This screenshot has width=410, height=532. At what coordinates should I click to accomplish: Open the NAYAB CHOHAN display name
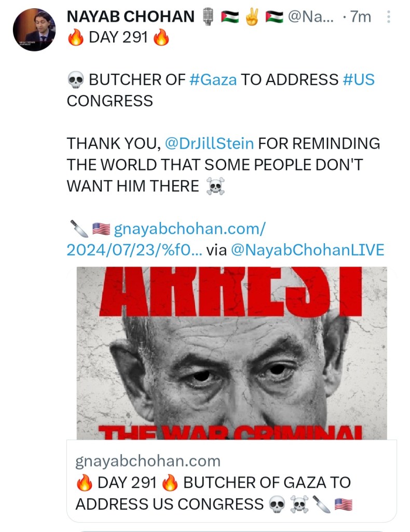click(x=130, y=17)
